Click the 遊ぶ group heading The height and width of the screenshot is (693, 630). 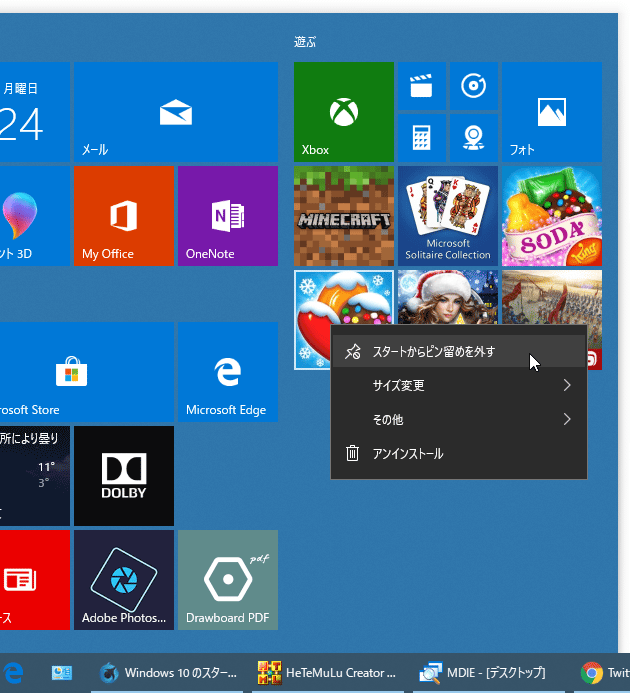point(305,42)
